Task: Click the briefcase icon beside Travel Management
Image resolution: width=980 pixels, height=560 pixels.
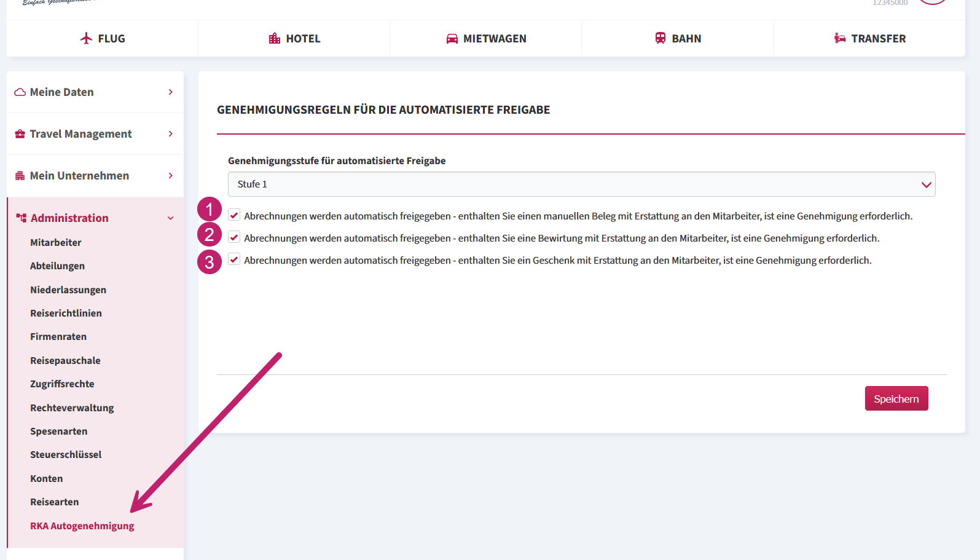Action: [x=20, y=134]
